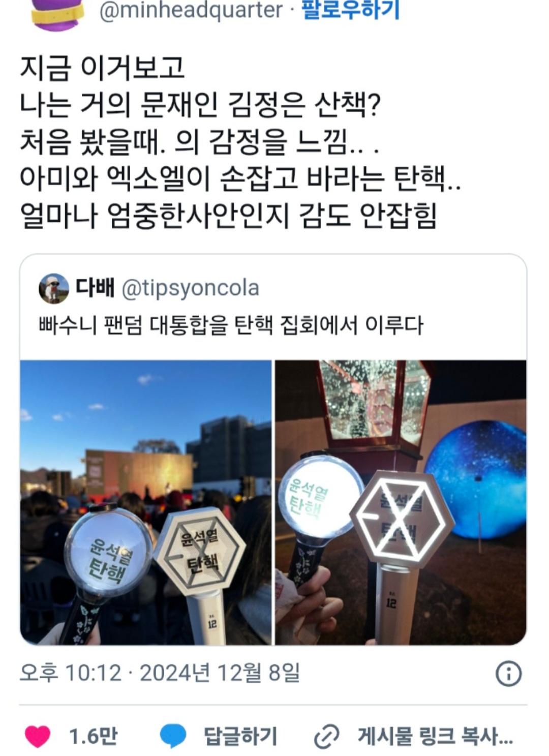Open the @tipsyoncola handle

tap(191, 288)
